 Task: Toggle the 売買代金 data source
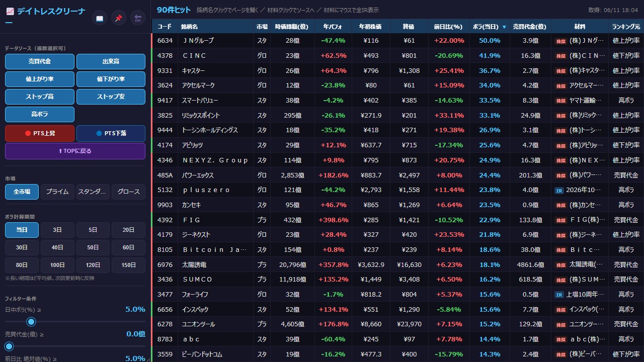point(40,61)
